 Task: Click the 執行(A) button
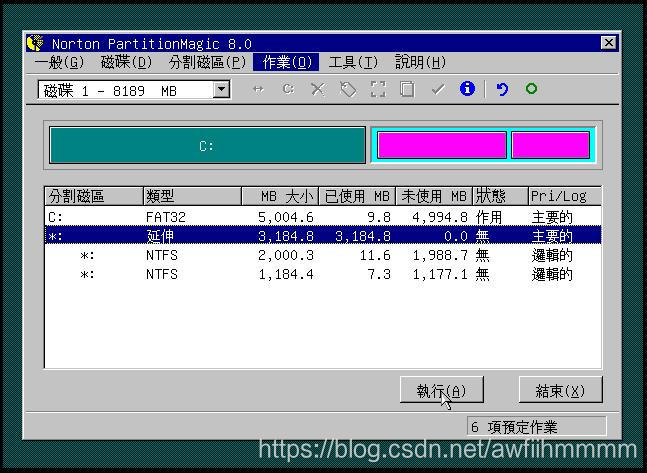click(x=442, y=390)
